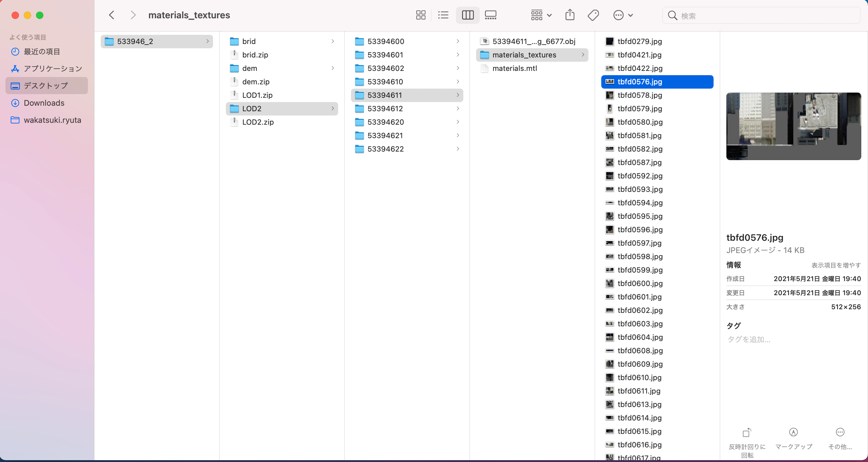Click the Markup (マークアップ) icon
Screen dimensions: 868x462
794,432
